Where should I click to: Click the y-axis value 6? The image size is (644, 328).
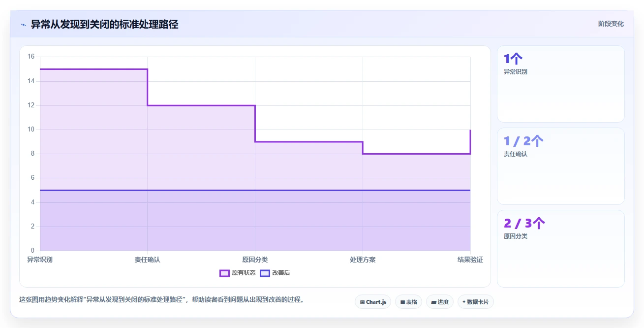[32, 178]
